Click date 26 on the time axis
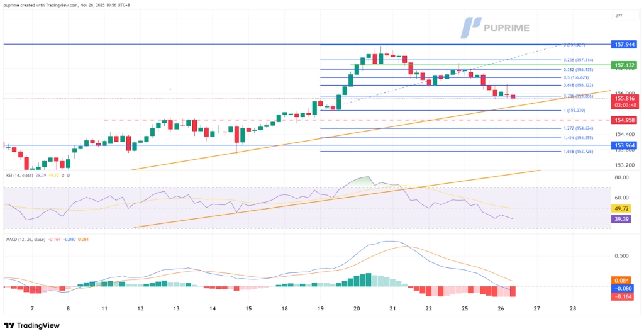 tap(500, 309)
